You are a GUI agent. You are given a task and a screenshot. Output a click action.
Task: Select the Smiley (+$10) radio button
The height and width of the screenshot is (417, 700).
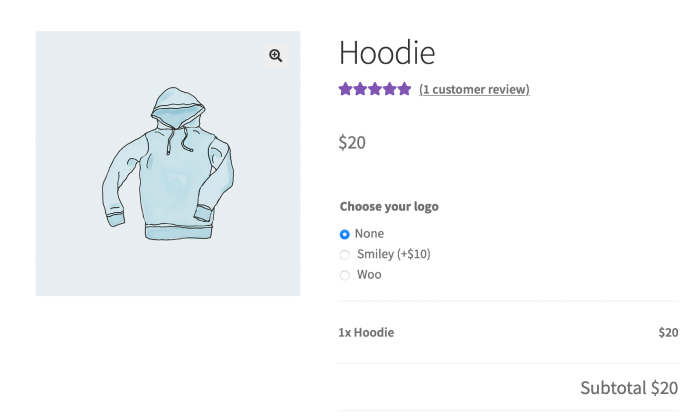click(x=345, y=255)
